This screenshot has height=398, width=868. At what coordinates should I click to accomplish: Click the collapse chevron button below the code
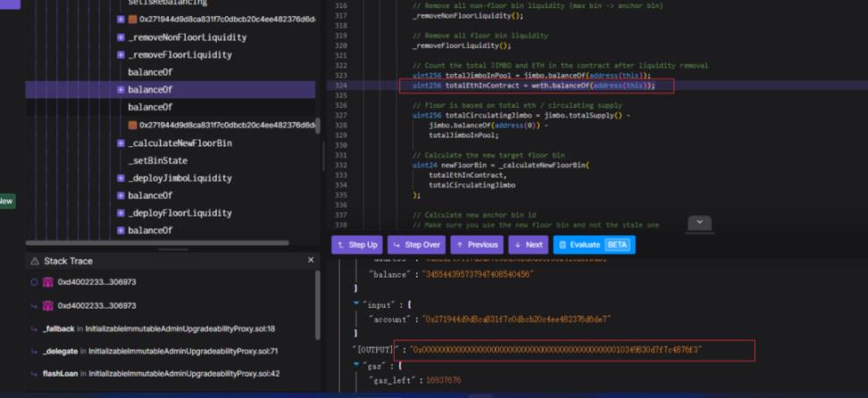698,223
